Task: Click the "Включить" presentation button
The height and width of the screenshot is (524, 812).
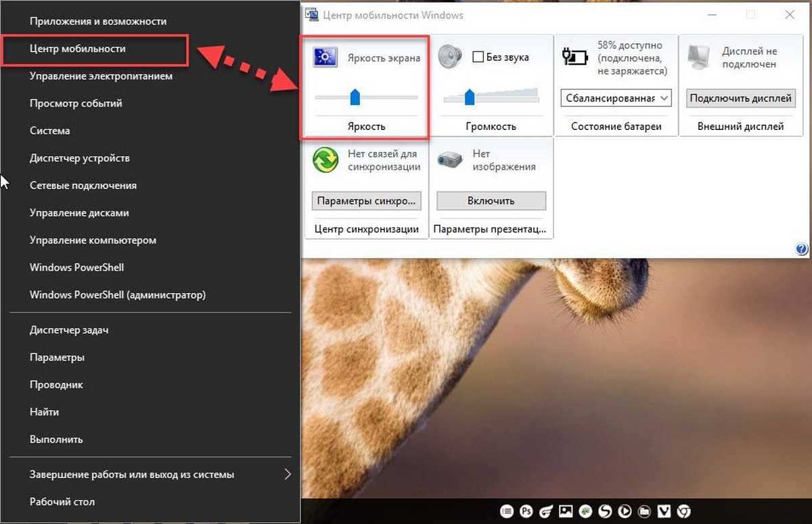Action: click(491, 200)
